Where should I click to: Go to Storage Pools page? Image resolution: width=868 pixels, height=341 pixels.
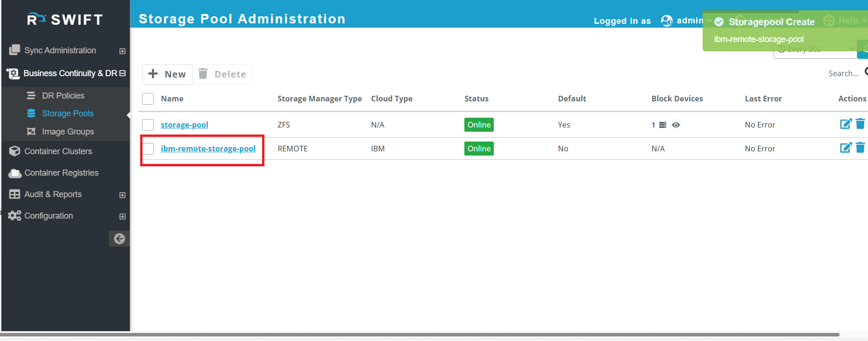pos(68,114)
